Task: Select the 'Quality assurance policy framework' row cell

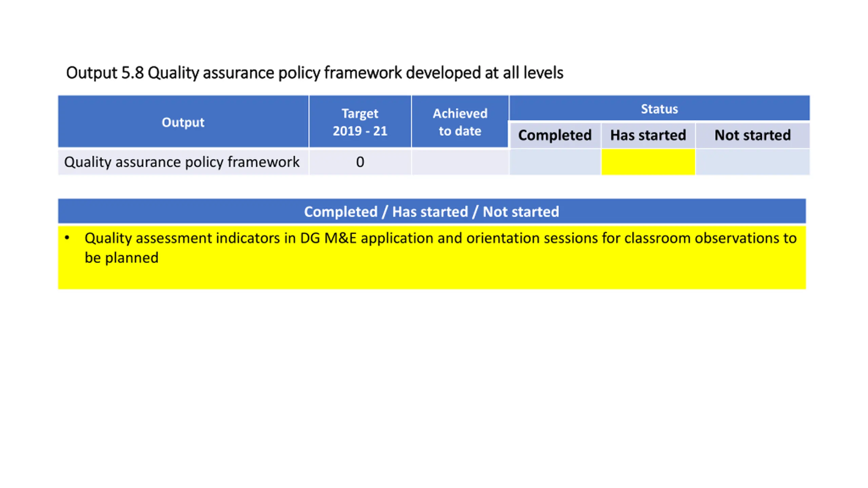Action: pyautogui.click(x=183, y=162)
